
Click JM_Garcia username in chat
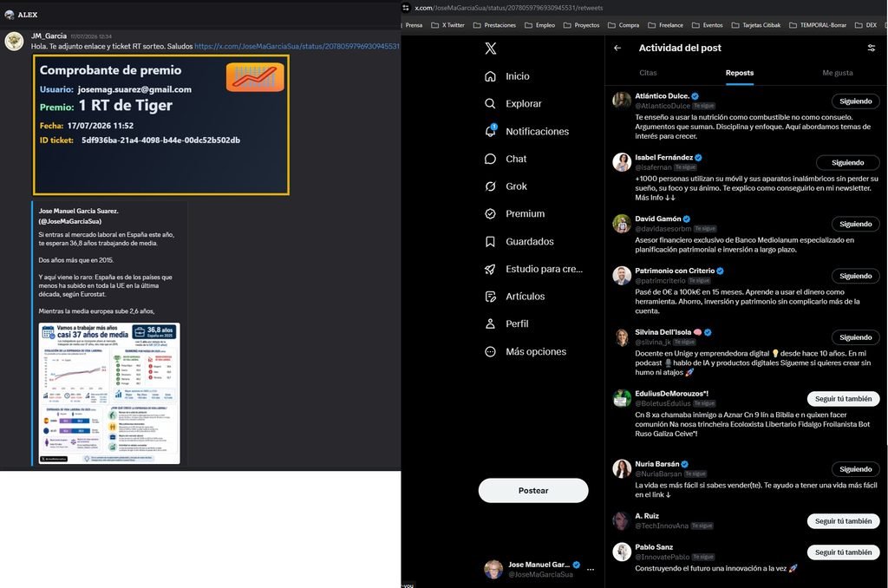[x=49, y=36]
